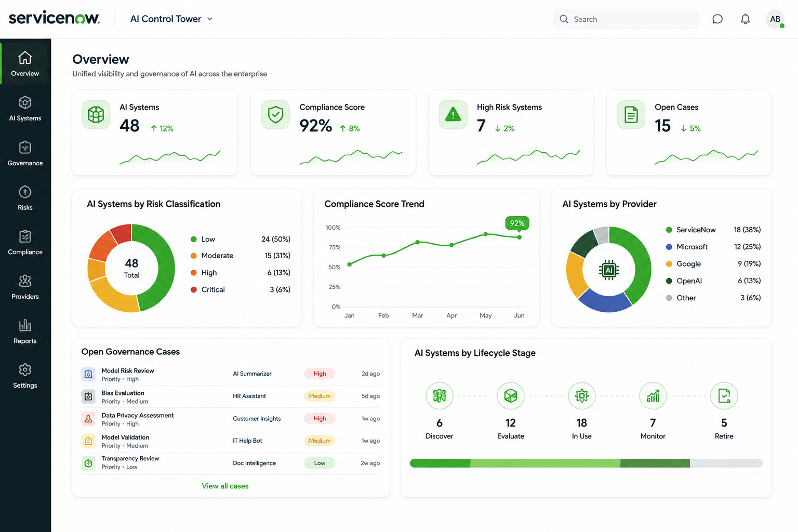The image size is (798, 532).
Task: Expand the AI Control Tower dropdown
Action: 171,19
